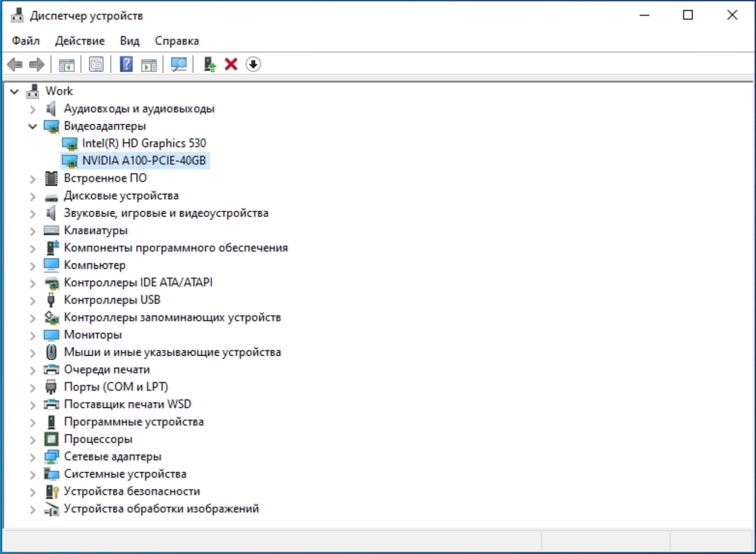Viewport: 756px width, 554px height.
Task: Select the Встроенное ПО label
Action: tap(105, 178)
